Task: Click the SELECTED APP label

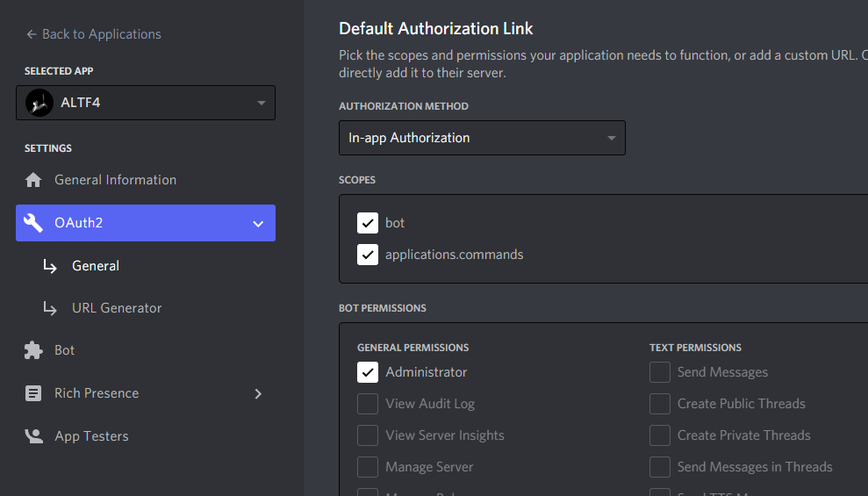Action: coord(59,71)
